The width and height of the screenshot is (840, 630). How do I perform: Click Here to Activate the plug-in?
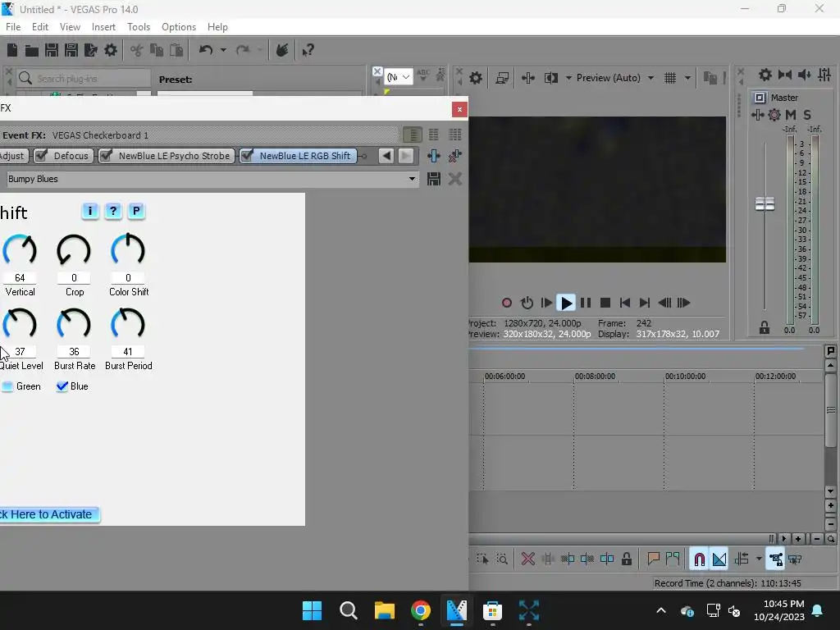coord(49,514)
